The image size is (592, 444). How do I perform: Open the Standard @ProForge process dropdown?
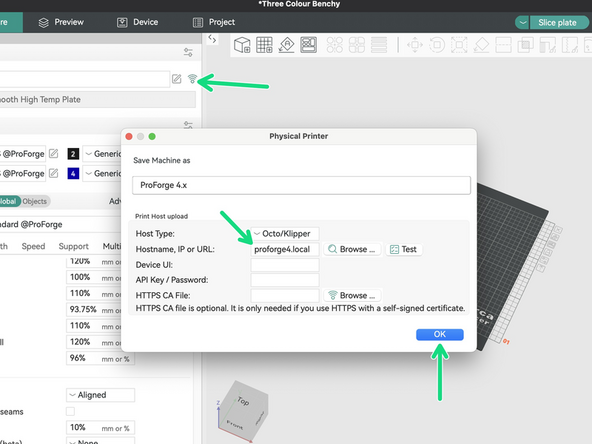tap(60, 224)
